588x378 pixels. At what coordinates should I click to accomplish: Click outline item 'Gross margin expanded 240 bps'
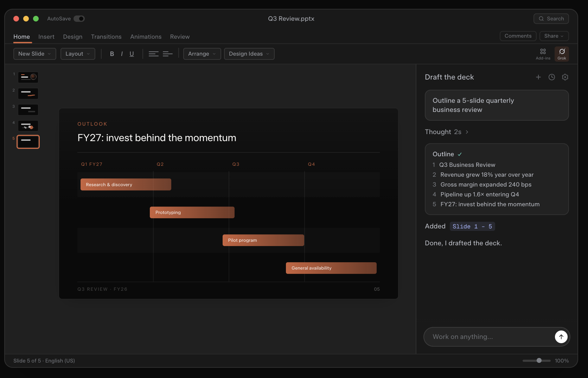pyautogui.click(x=486, y=184)
